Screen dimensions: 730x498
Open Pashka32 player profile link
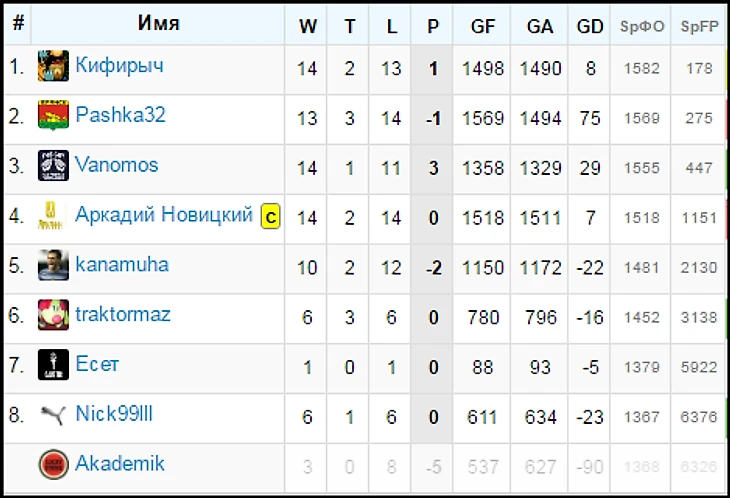pos(120,115)
